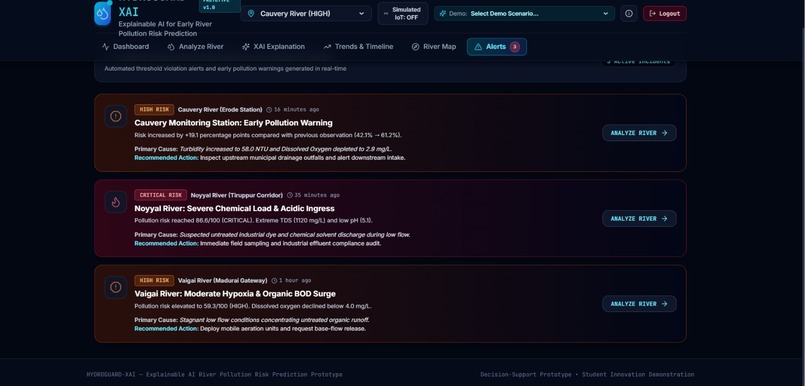The height and width of the screenshot is (386, 806).
Task: Click the compass icon on River Map tab
Action: (x=415, y=47)
